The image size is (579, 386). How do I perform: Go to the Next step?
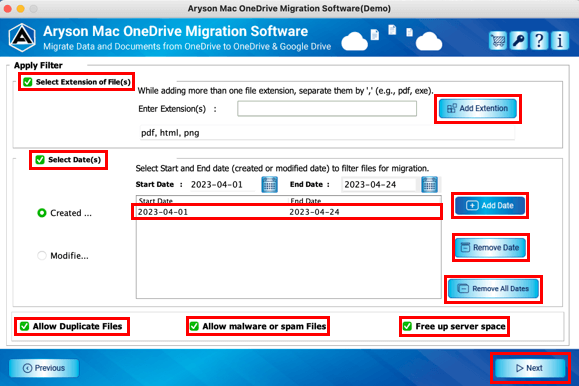point(530,368)
